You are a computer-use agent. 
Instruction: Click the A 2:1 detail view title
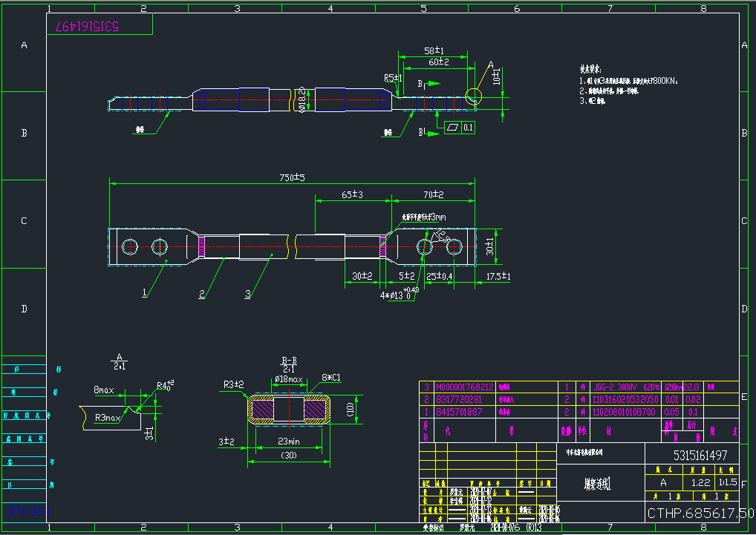pos(119,361)
